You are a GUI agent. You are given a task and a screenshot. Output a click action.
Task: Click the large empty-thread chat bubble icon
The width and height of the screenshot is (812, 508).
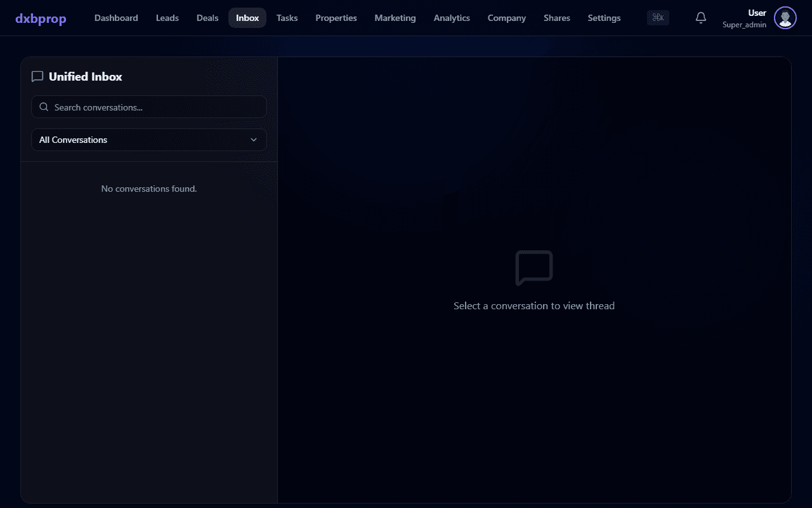(534, 268)
